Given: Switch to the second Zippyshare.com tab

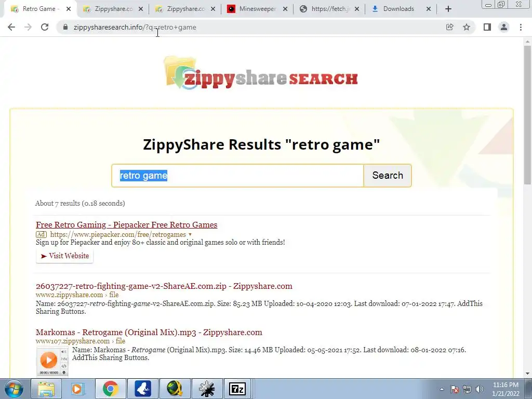Looking at the screenshot, I should point(185,9).
